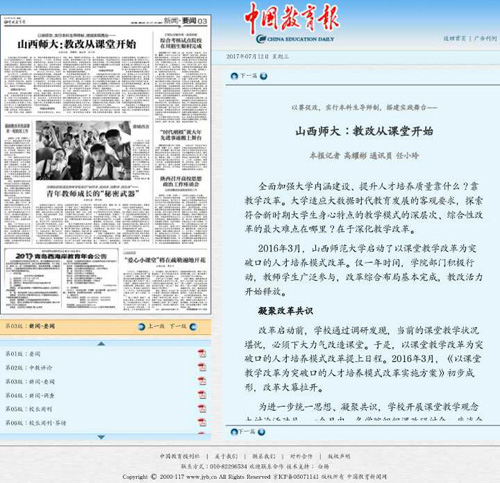Go to previous page via 上一版
Screen dimensions: 500x483
click(156, 326)
